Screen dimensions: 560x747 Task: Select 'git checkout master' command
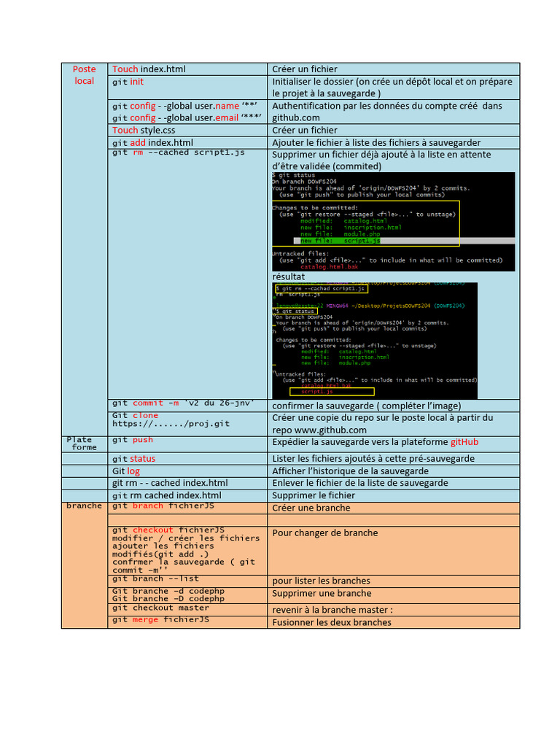click(x=160, y=608)
